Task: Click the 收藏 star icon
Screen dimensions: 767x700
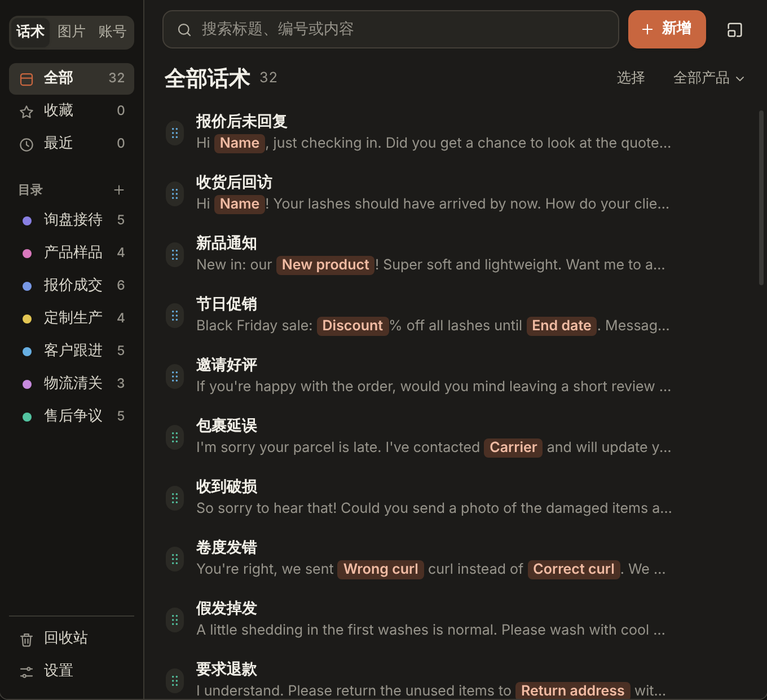Action: point(27,112)
